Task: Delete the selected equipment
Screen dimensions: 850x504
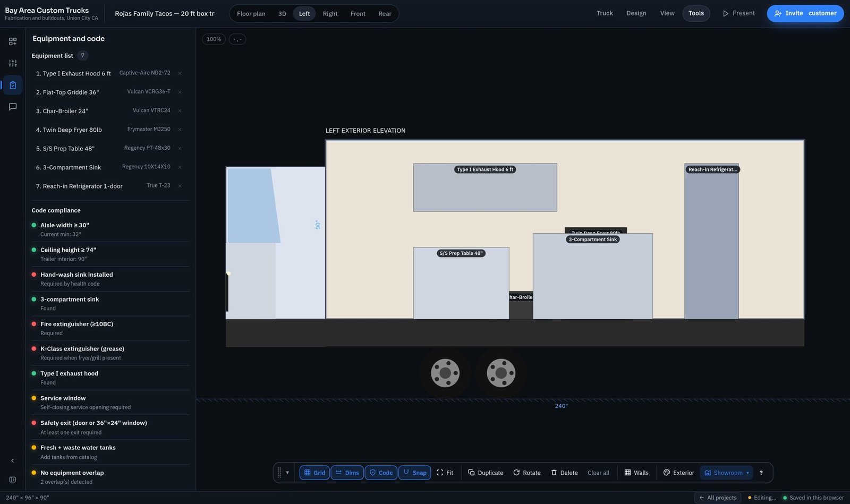Action: [564, 473]
